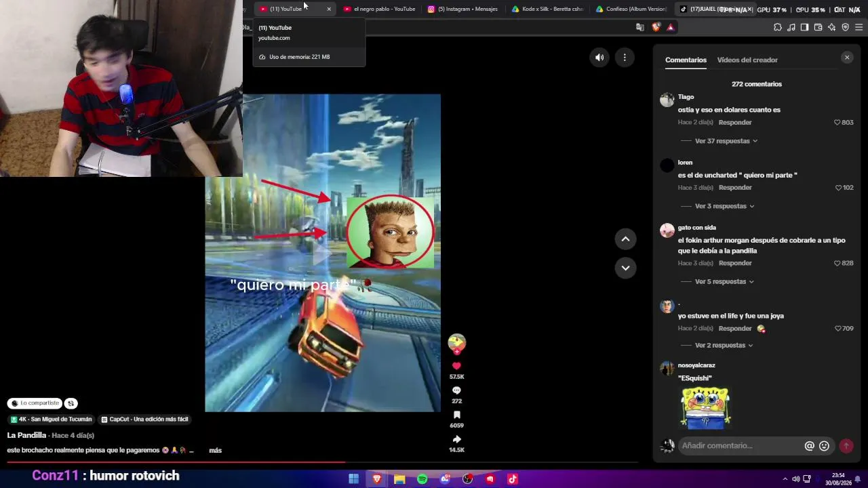The image size is (868, 488).
Task: Mute the video with the speaker icon
Action: pos(599,58)
